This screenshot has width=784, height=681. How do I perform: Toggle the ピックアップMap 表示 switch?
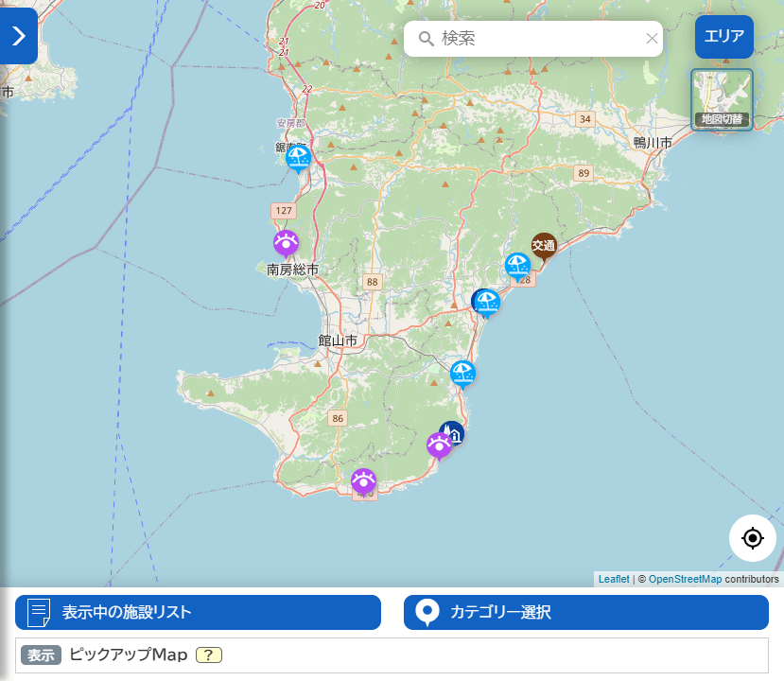pyautogui.click(x=40, y=655)
